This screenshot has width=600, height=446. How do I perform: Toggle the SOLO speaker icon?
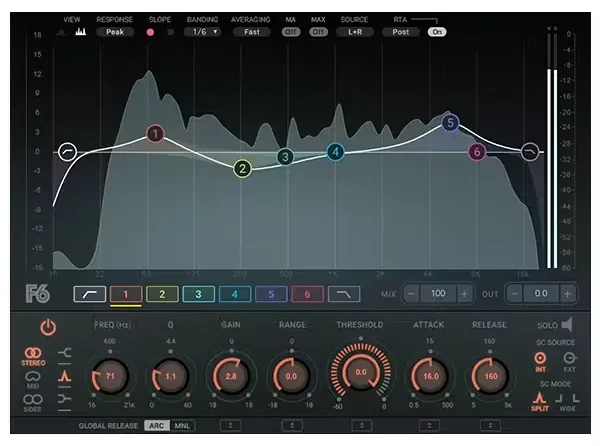(567, 325)
